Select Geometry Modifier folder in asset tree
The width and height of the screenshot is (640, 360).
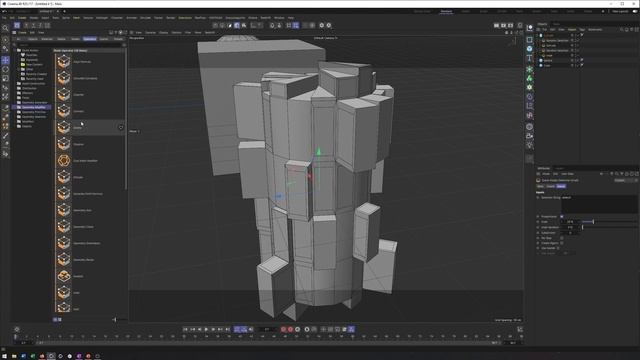tap(33, 107)
